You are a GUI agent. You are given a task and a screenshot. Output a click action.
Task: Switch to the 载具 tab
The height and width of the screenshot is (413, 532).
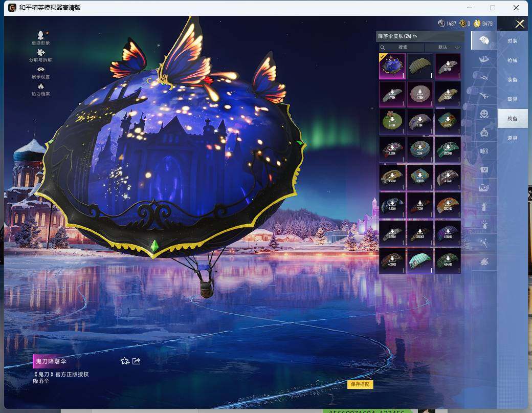coord(513,99)
